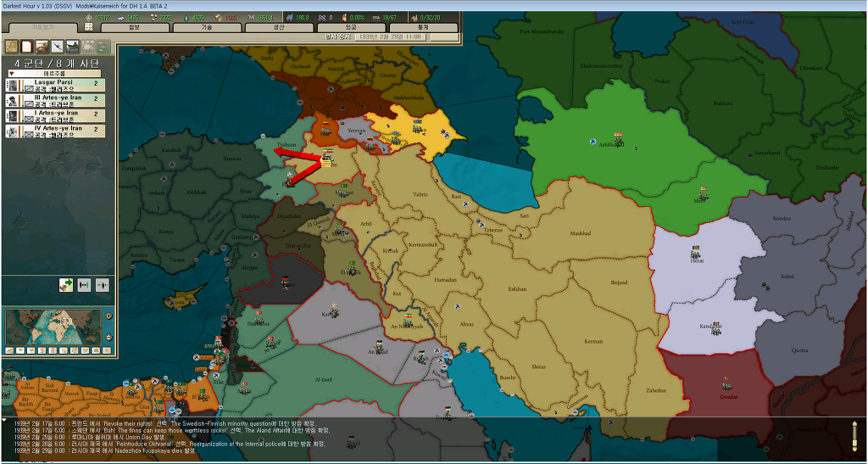Select the III Artes-ye Iran army entry

tap(55, 100)
